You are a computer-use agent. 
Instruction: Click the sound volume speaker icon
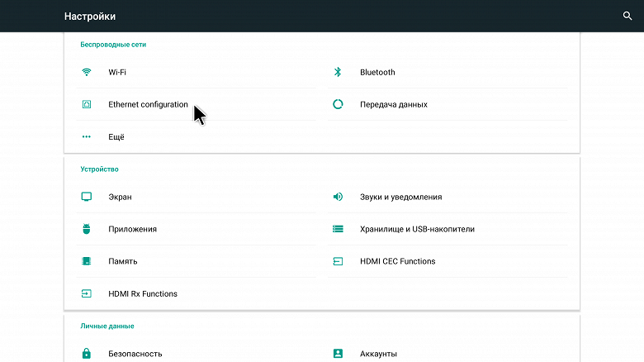[338, 197]
